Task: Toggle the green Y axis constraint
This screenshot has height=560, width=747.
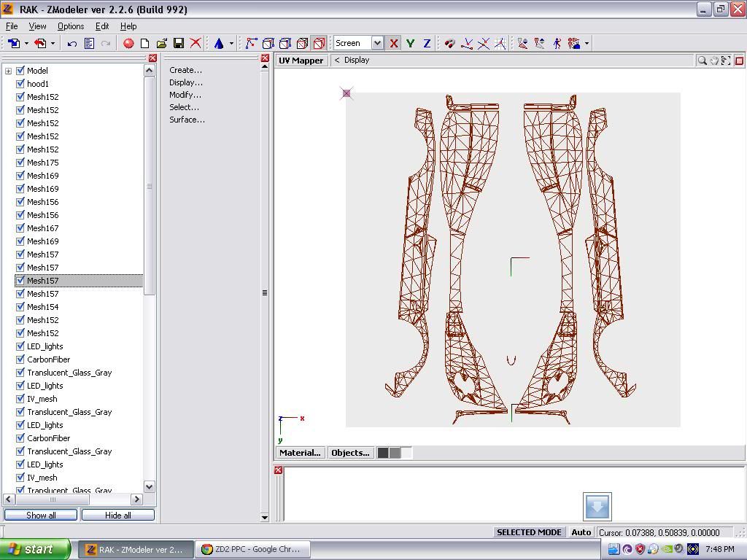Action: point(410,44)
